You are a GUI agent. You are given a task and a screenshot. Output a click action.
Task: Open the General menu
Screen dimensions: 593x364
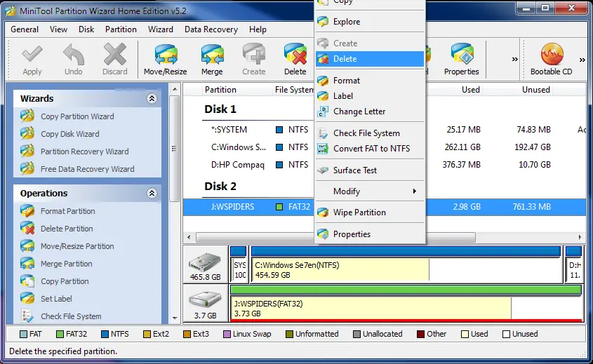click(25, 29)
